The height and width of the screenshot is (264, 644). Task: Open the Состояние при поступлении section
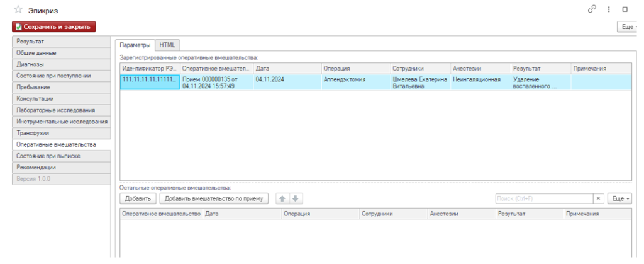(62, 76)
